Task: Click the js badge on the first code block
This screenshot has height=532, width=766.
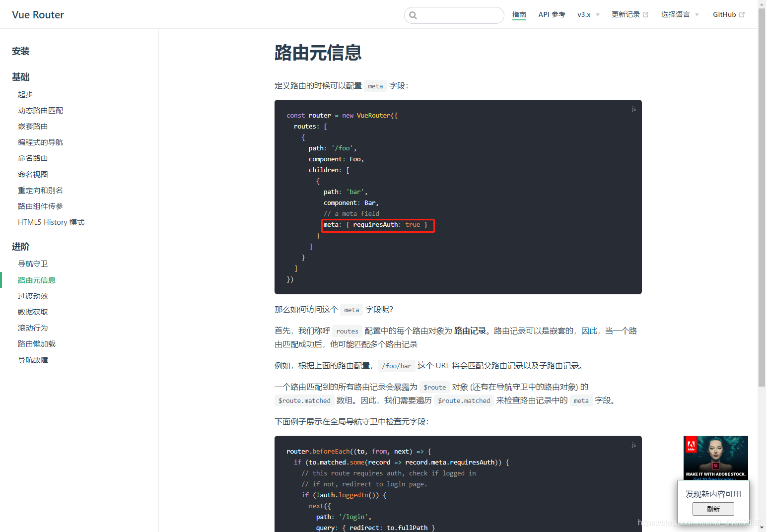Action: pos(633,109)
